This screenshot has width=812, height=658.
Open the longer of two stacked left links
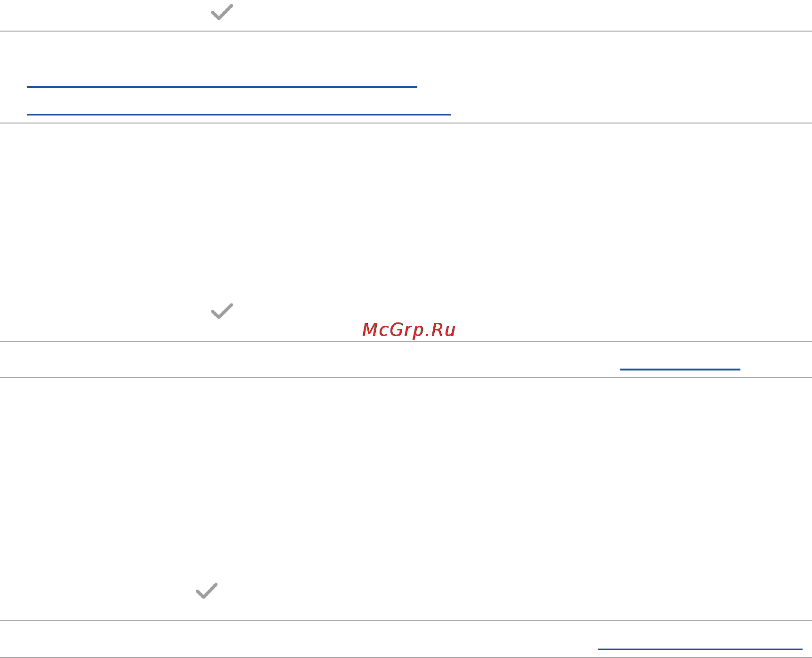[x=239, y=114]
